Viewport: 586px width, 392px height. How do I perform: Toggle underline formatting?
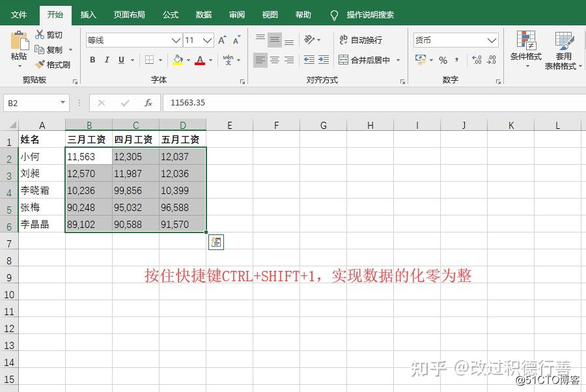click(x=120, y=59)
